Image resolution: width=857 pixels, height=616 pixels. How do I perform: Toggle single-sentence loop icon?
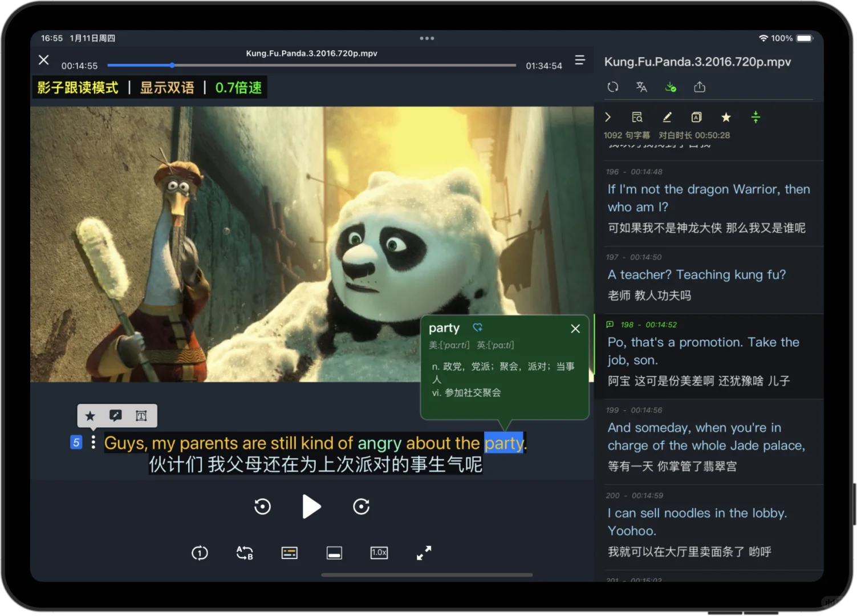click(x=200, y=553)
